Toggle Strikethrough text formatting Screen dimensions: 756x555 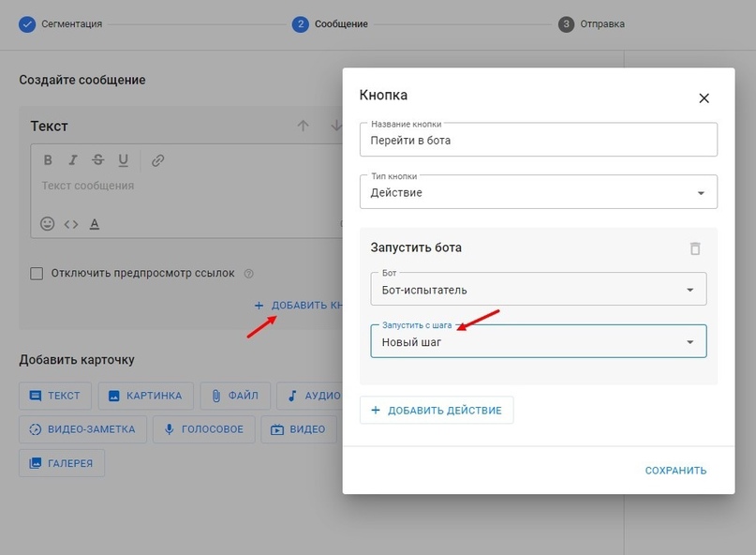[97, 160]
